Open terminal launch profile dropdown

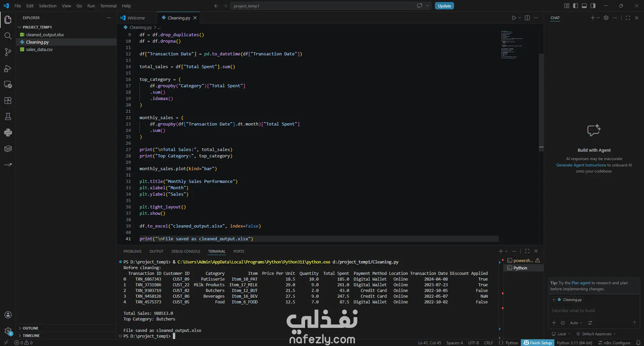coord(506,251)
